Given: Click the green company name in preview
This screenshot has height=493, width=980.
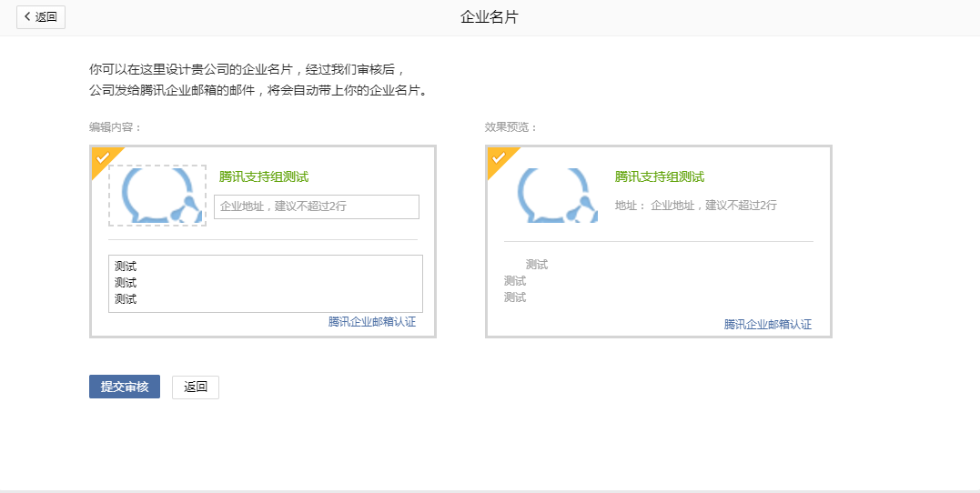Looking at the screenshot, I should tap(659, 176).
